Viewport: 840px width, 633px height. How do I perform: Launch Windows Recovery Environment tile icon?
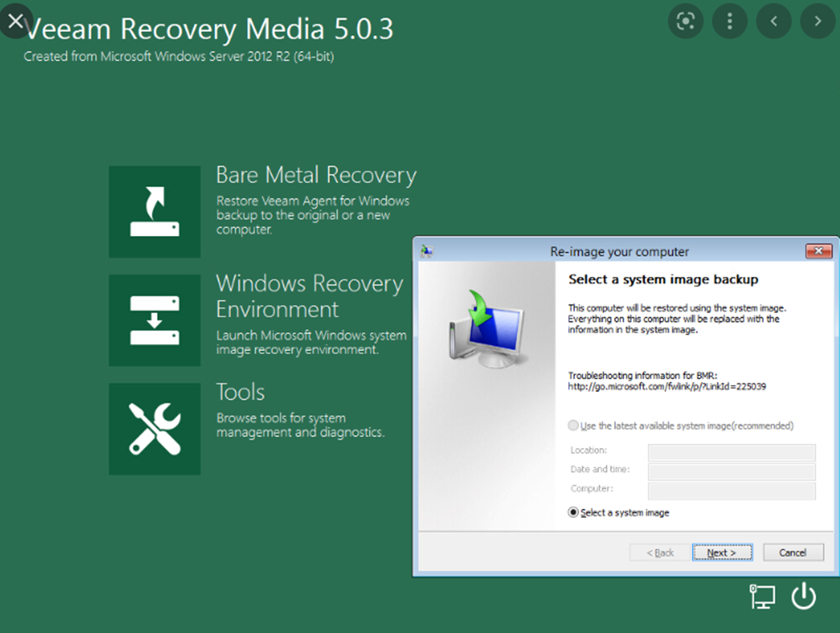(x=155, y=320)
